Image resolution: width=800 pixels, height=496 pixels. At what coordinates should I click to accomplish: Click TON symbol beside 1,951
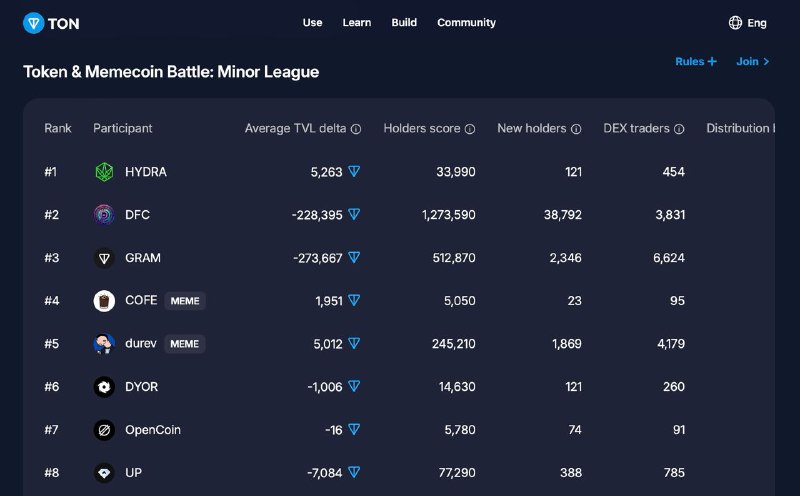(x=354, y=300)
